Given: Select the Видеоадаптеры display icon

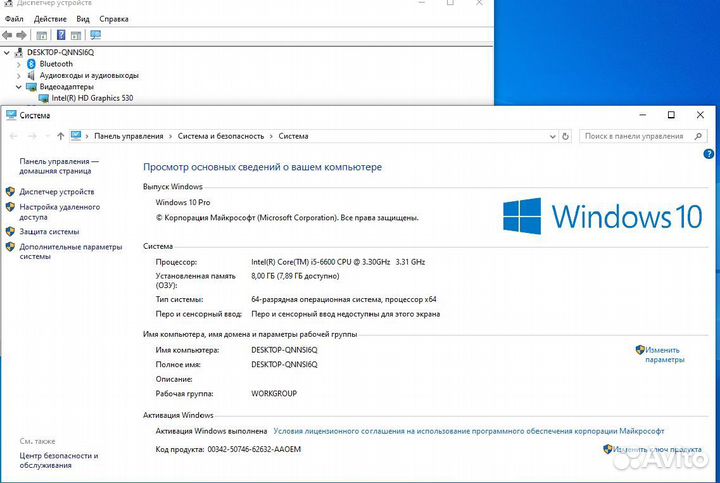Looking at the screenshot, I should click(31, 87).
